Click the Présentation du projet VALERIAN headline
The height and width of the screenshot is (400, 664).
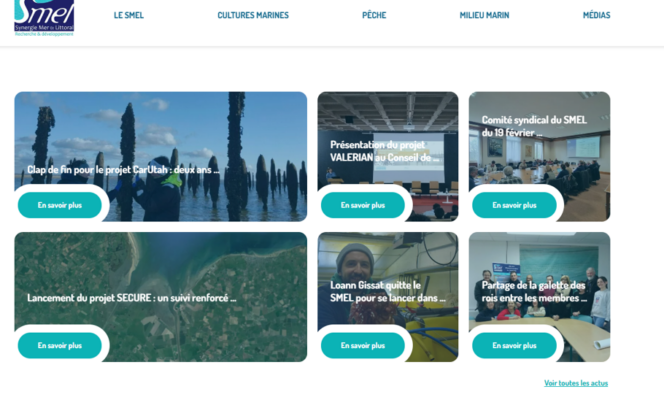385,151
